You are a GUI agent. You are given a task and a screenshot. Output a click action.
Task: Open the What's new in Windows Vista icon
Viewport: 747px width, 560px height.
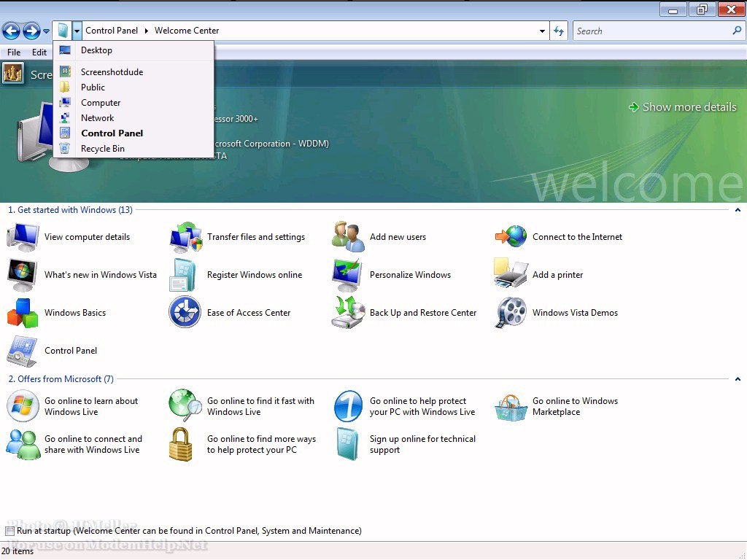(x=23, y=275)
